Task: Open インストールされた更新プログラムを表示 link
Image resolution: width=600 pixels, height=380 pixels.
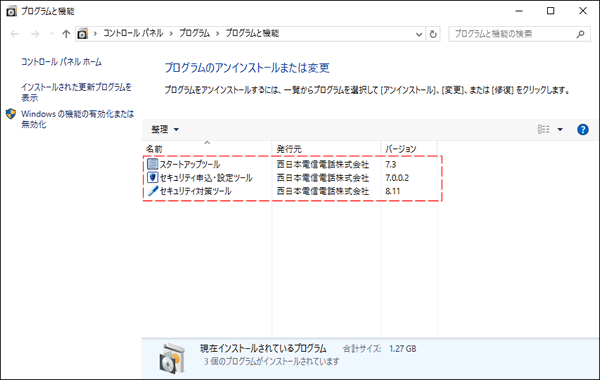Action: pos(76,92)
